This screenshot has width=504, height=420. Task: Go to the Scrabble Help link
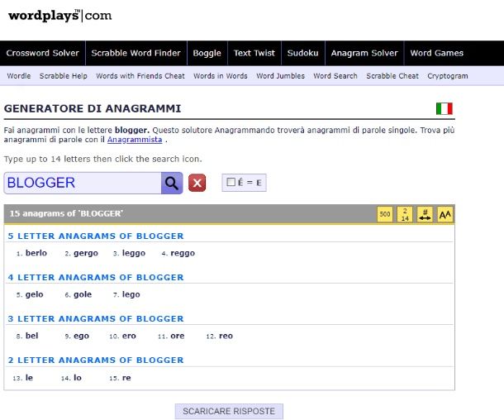point(64,76)
